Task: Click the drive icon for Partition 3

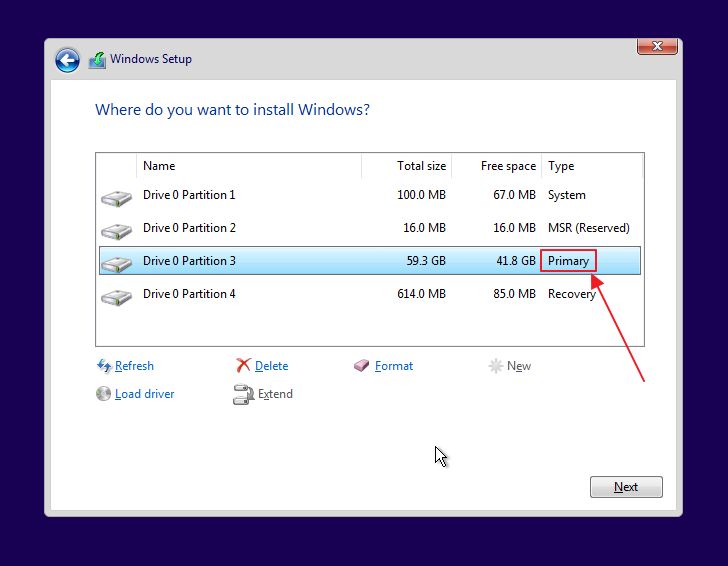Action: (x=117, y=264)
